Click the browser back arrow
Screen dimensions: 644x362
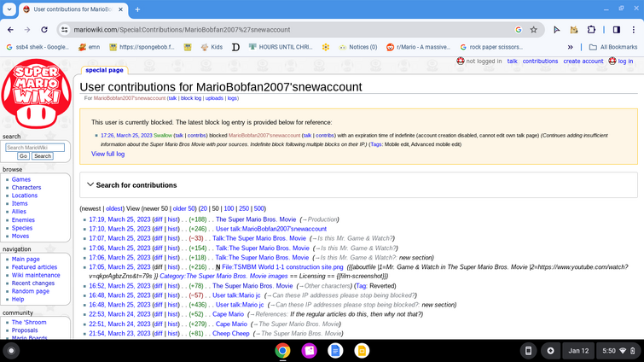[x=11, y=30]
